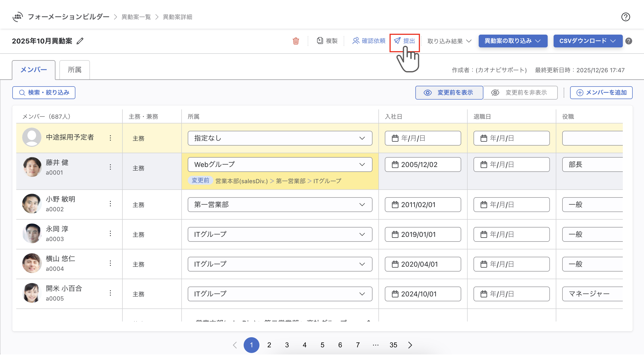
Task: Click the 提出 submit button
Action: coord(405,41)
